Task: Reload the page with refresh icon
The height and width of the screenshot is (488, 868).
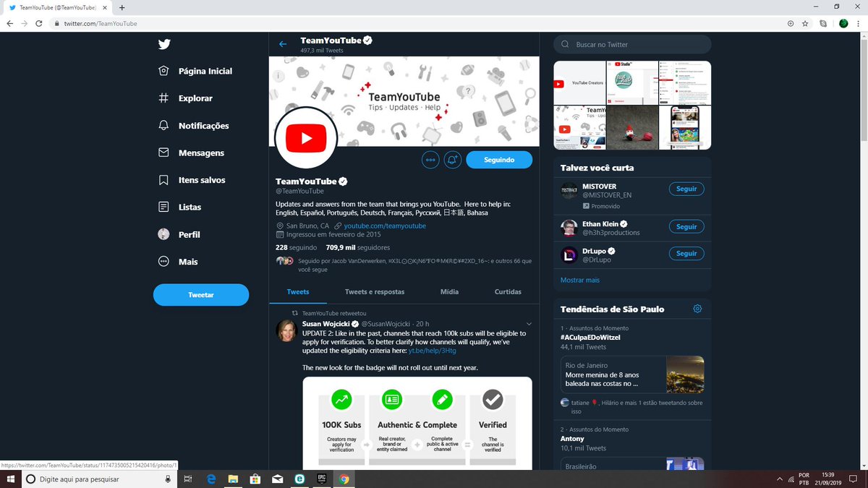Action: [x=38, y=23]
